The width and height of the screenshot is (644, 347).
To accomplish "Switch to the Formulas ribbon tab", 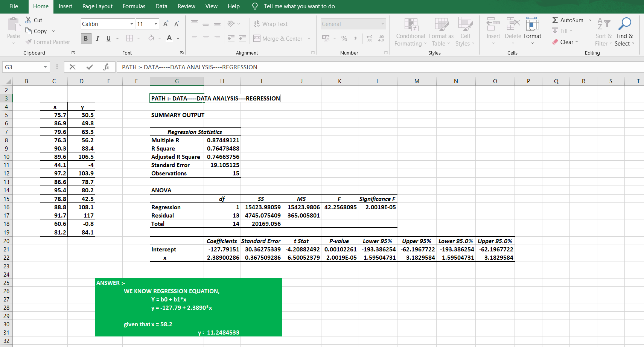I will tap(134, 6).
